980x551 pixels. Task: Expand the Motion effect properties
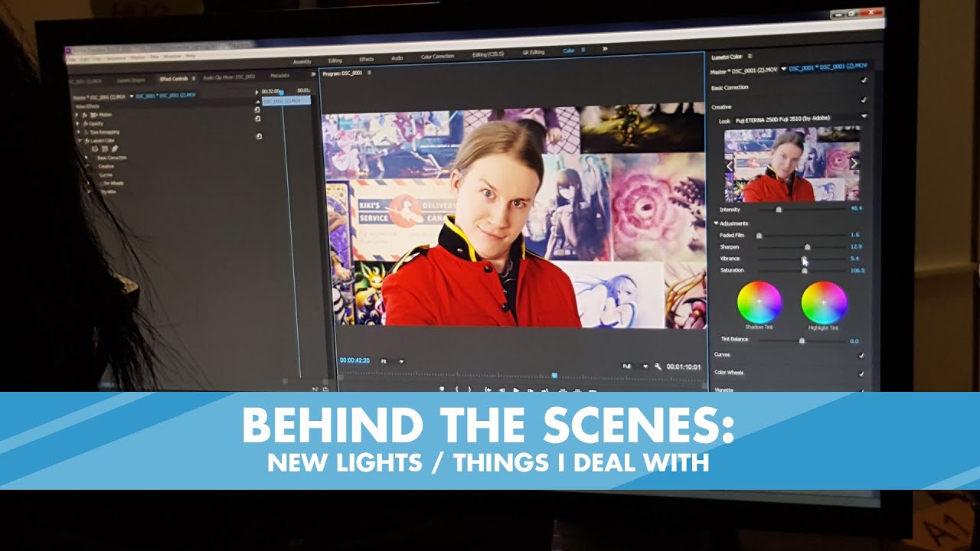[77, 115]
